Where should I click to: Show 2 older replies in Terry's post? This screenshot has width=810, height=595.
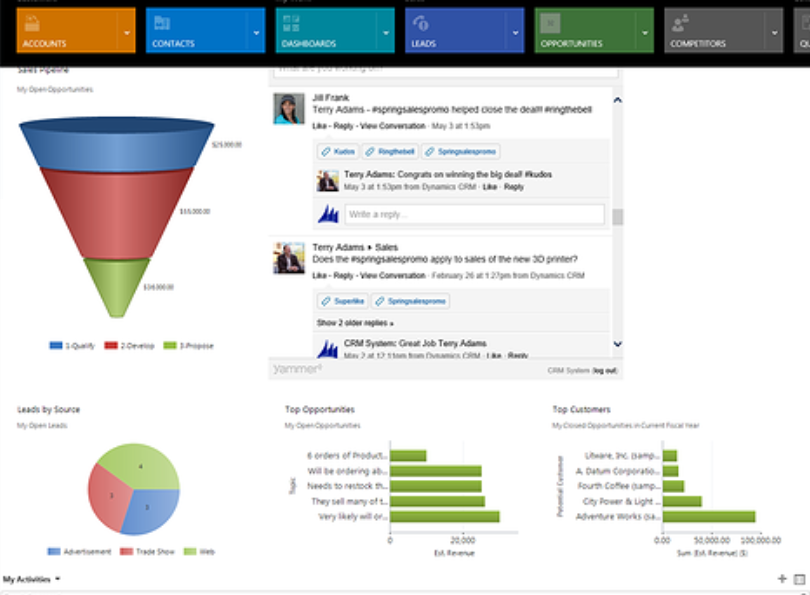pos(355,323)
